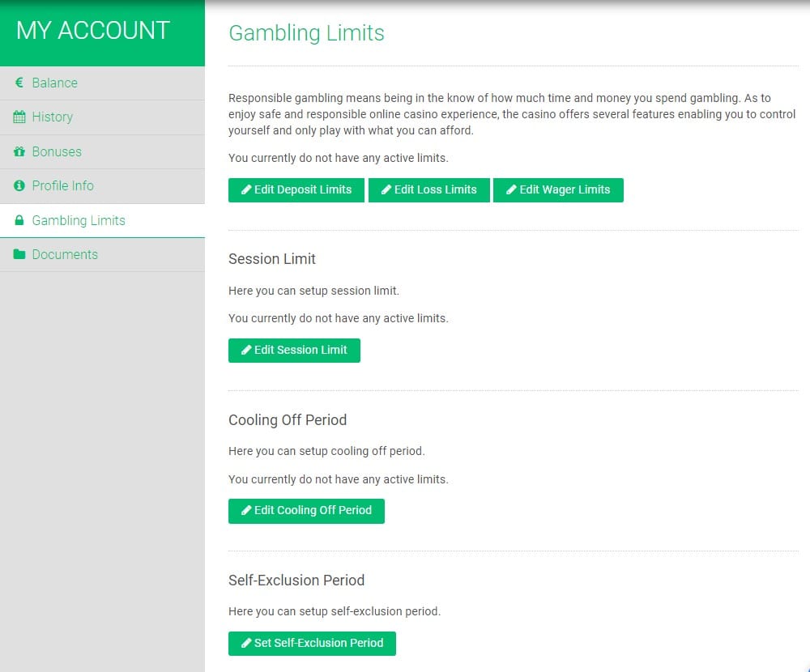Select the Balance sidebar label
Image resolution: width=810 pixels, height=672 pixels.
pos(55,83)
